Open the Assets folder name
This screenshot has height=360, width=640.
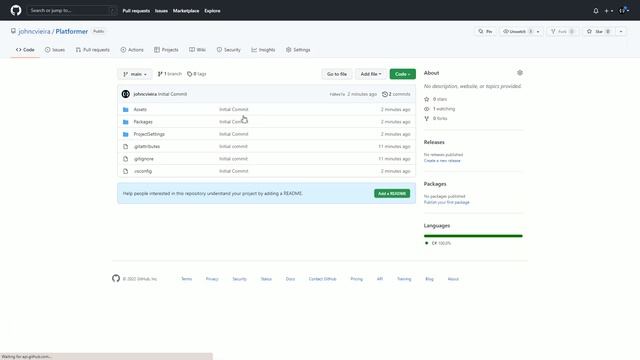140,109
